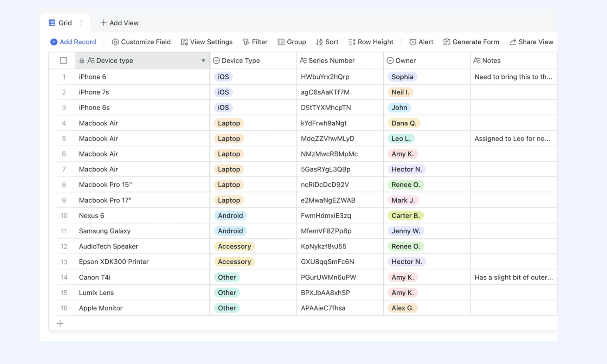This screenshot has width=607, height=364.
Task: Select the Owner column header
Action: coord(427,61)
